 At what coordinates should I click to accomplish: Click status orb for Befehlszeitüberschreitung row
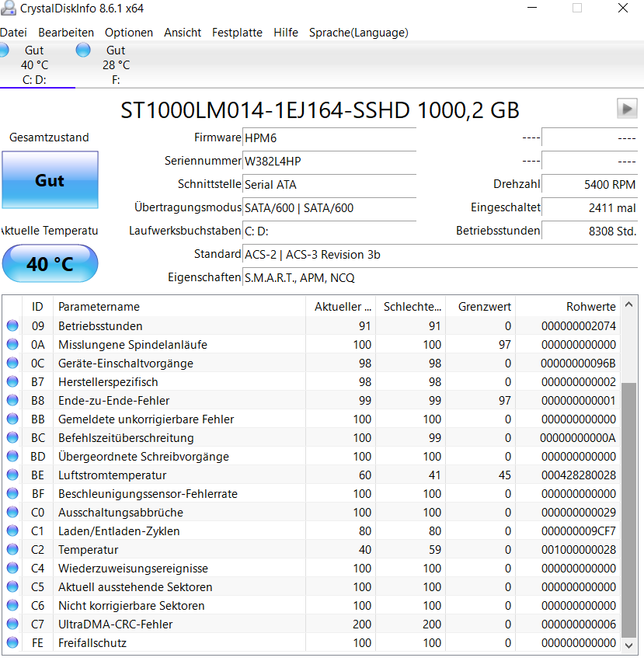12,437
